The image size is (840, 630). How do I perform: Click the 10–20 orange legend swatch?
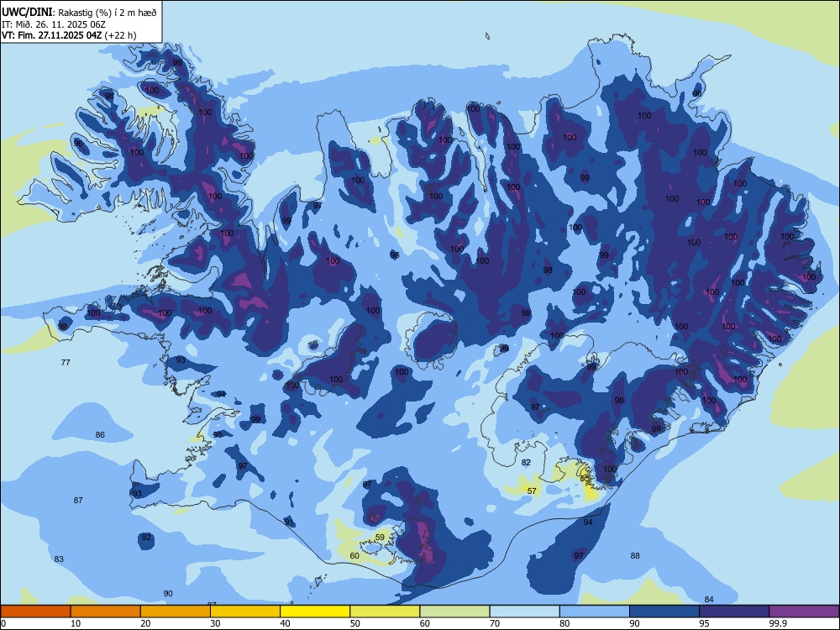106,612
